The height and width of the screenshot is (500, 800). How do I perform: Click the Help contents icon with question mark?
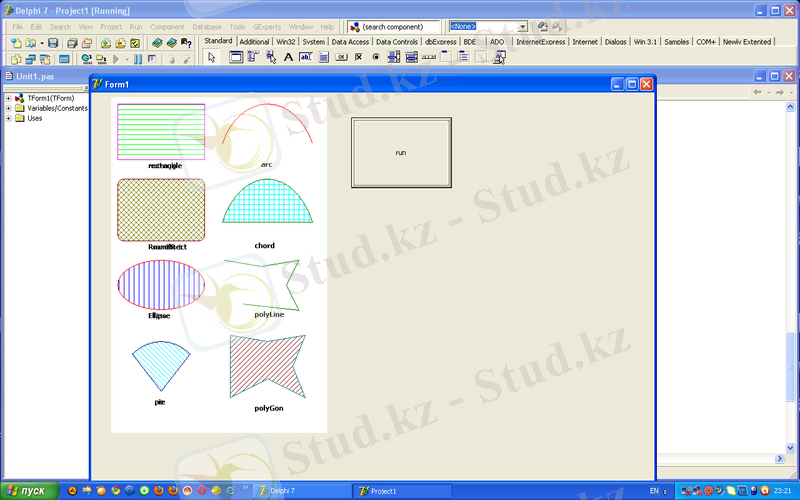tap(186, 43)
